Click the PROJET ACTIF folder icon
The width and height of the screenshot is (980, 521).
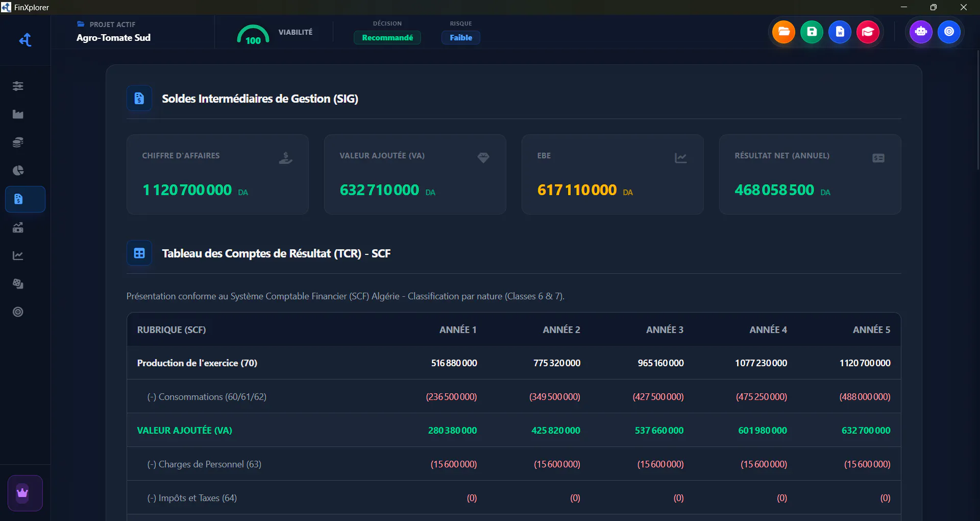click(81, 24)
